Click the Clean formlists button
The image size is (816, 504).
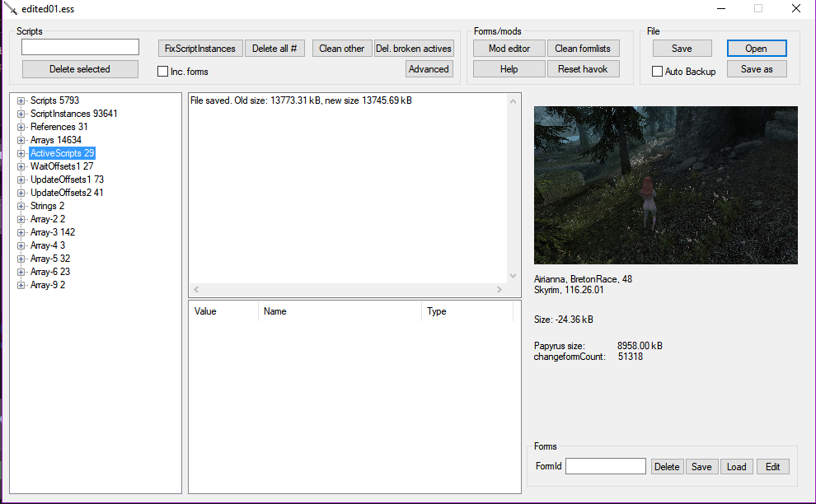point(583,49)
